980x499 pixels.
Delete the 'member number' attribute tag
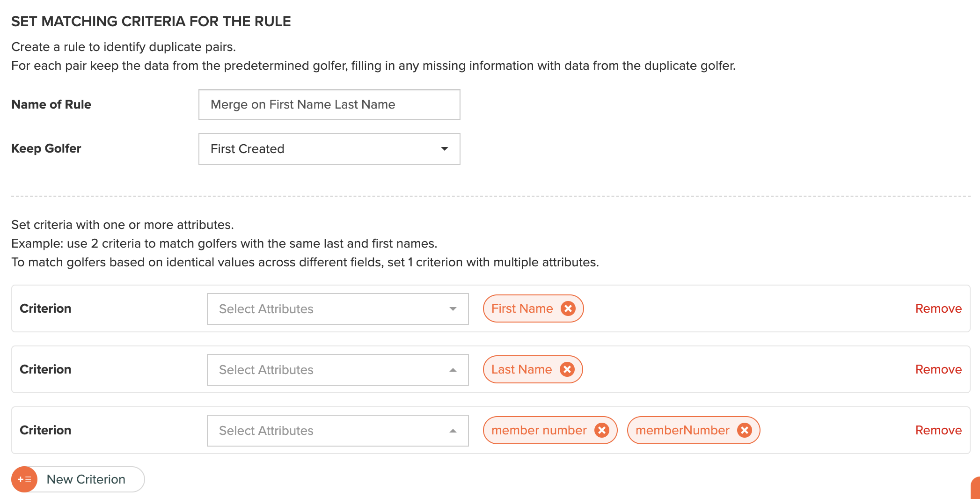coord(602,430)
